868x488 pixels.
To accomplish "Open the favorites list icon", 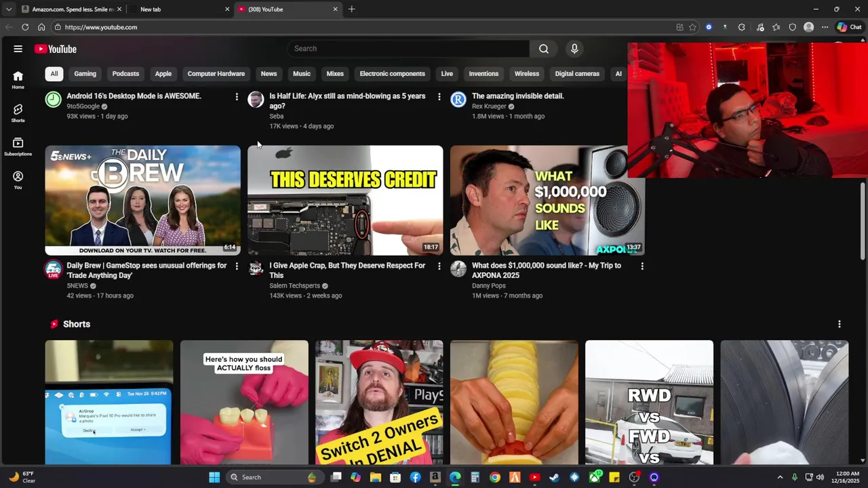I will (776, 27).
